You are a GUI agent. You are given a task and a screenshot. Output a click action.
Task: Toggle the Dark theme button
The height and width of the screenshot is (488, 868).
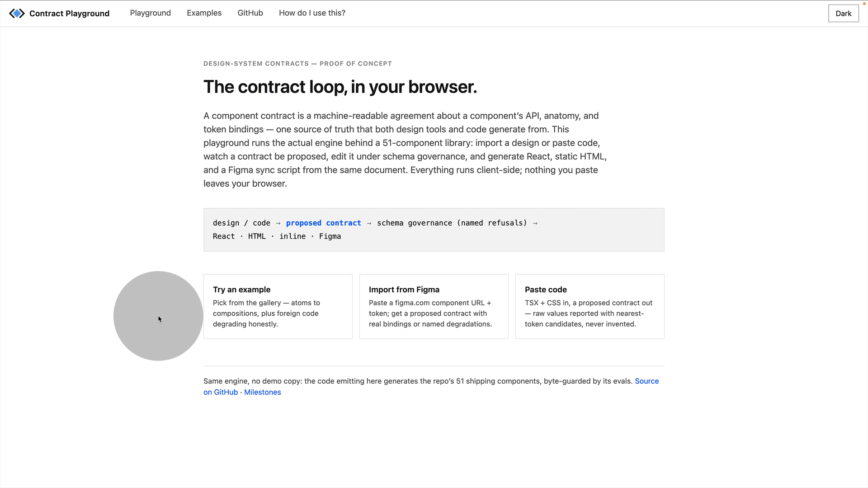point(843,14)
